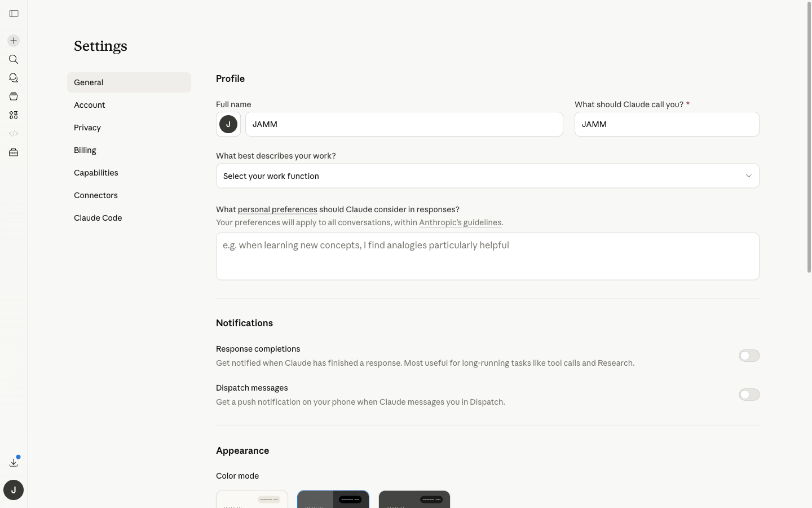Image resolution: width=812 pixels, height=508 pixels.
Task: Switch to the Account settings tab
Action: [x=89, y=105]
